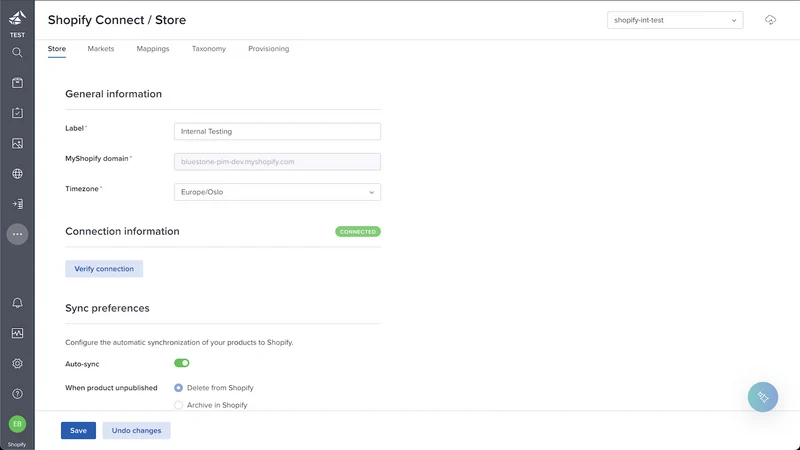Viewport: 800px width, 450px height.
Task: Switch to the Markets tab
Action: coord(101,49)
